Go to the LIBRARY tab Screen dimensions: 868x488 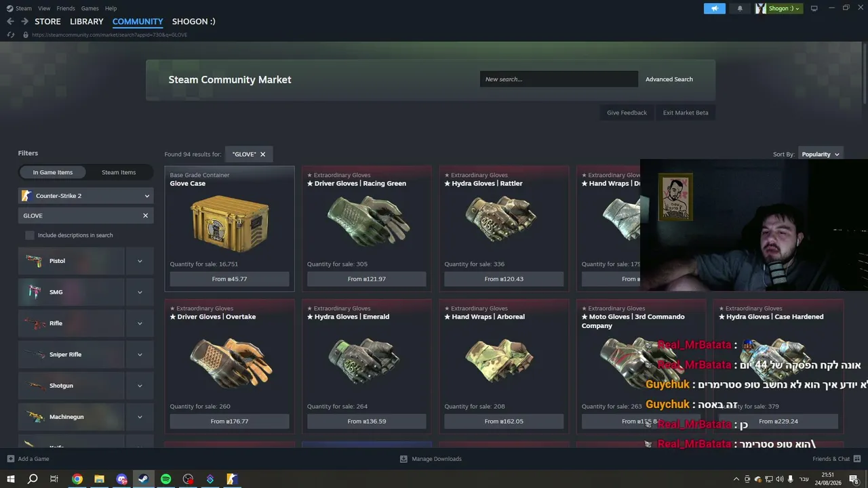87,22
